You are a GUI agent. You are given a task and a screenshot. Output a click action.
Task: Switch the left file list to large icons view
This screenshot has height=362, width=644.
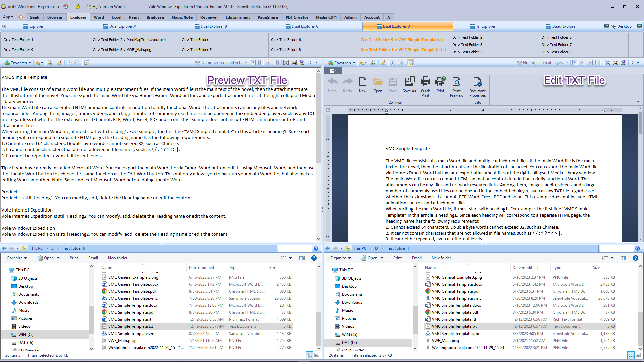317,355
